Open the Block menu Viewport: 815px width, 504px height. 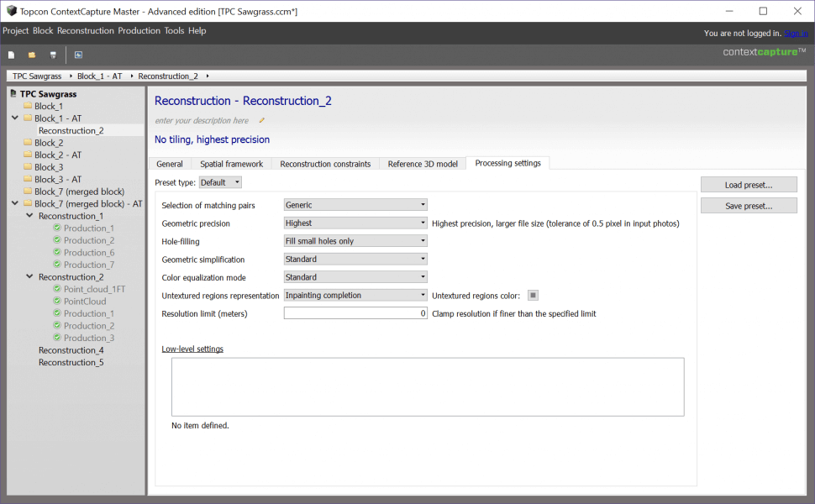(x=43, y=30)
